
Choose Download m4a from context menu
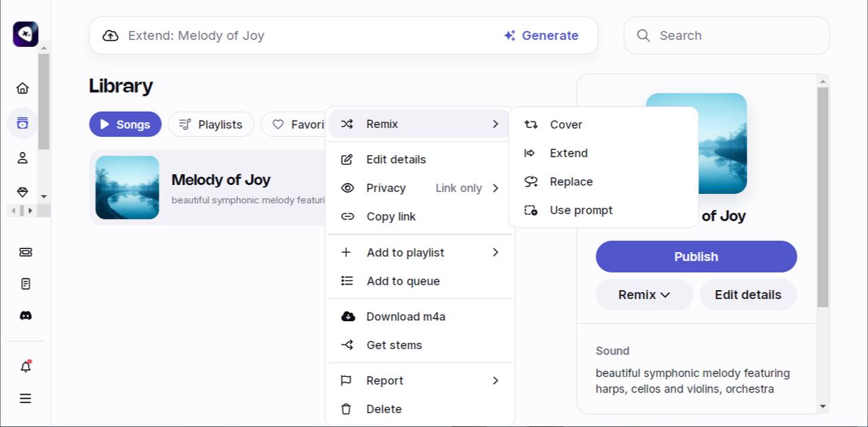point(406,317)
